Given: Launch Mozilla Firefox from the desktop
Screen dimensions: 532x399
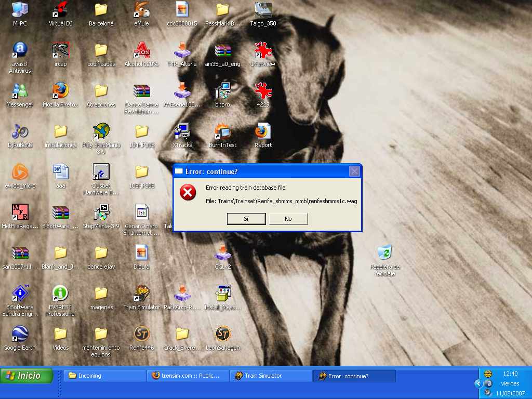Looking at the screenshot, I should 60,91.
